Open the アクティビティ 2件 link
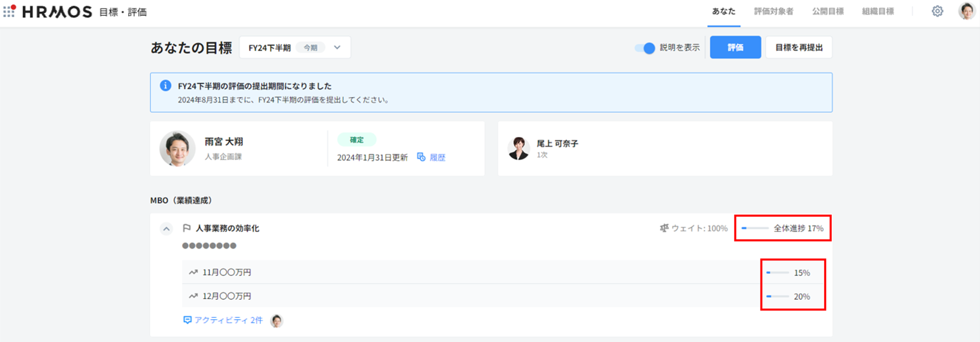 click(x=228, y=320)
